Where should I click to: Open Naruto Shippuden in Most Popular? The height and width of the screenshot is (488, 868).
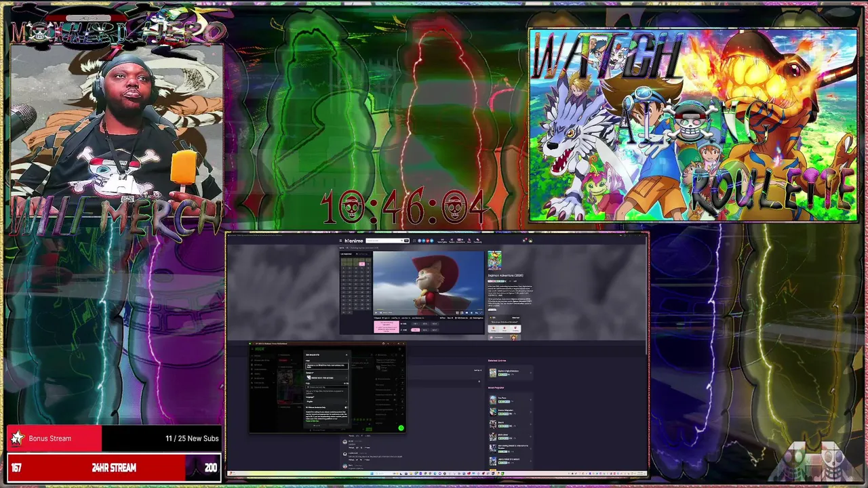pyautogui.click(x=506, y=410)
